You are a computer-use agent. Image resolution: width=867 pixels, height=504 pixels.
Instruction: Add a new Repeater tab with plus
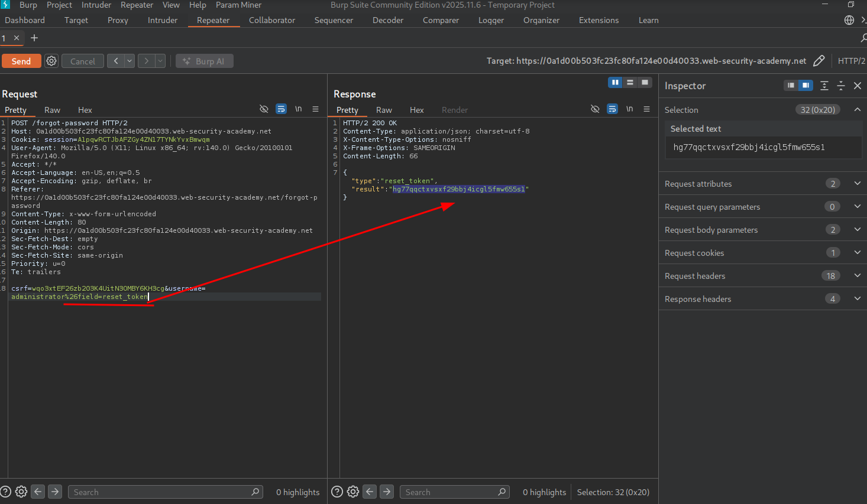(x=34, y=38)
